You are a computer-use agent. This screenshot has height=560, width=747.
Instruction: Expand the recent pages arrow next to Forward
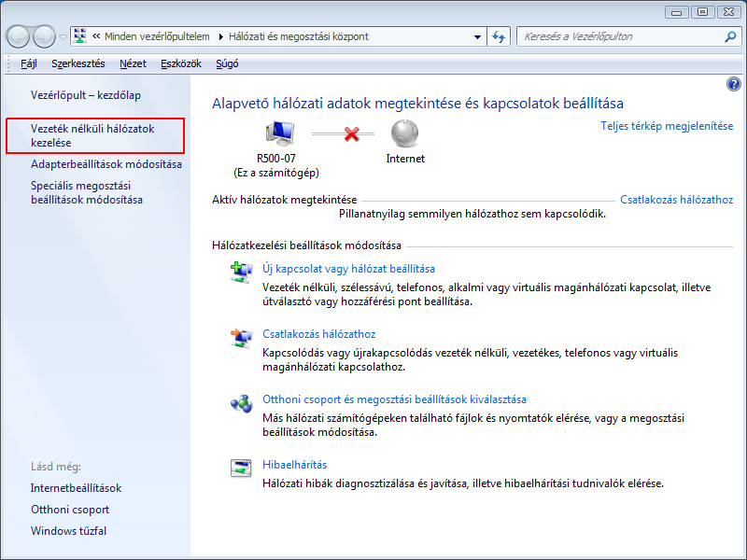[x=63, y=37]
